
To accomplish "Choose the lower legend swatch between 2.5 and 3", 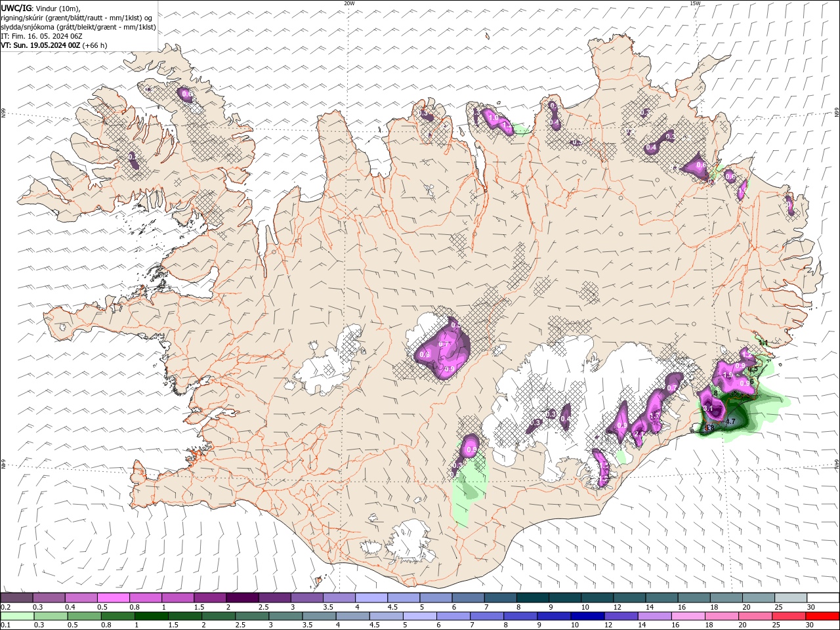I will [x=252, y=616].
